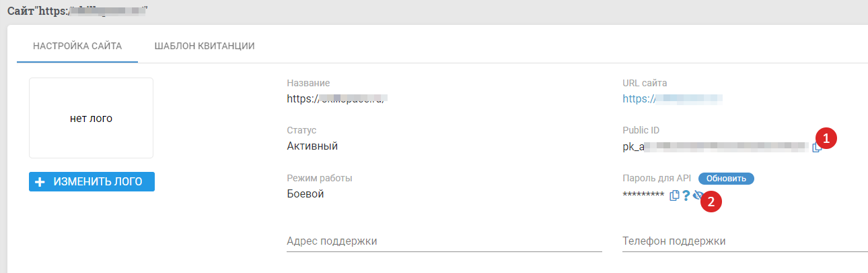Click the Public ID value starting with pk_

tap(715, 146)
